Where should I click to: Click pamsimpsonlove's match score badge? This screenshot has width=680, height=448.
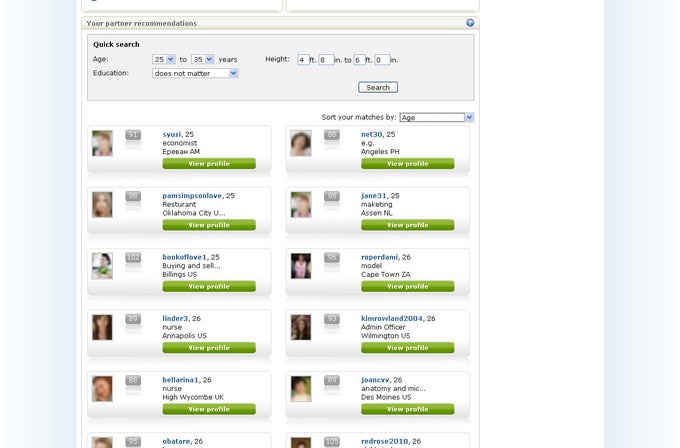(133, 196)
